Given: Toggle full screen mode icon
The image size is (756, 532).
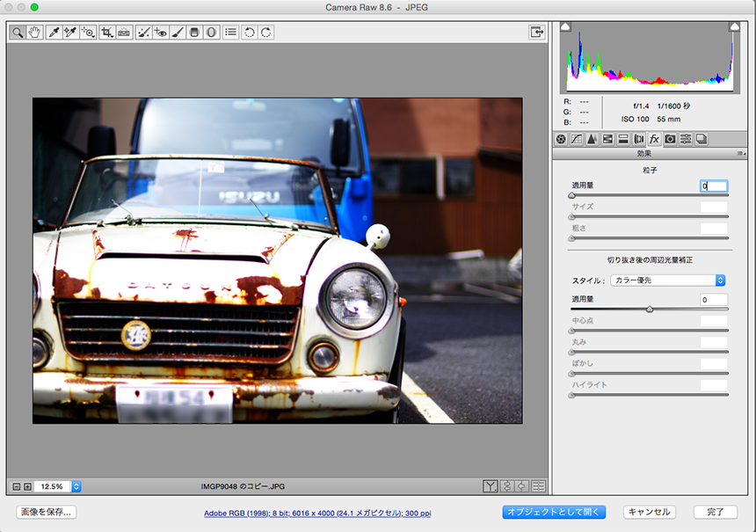Looking at the screenshot, I should coord(536,33).
